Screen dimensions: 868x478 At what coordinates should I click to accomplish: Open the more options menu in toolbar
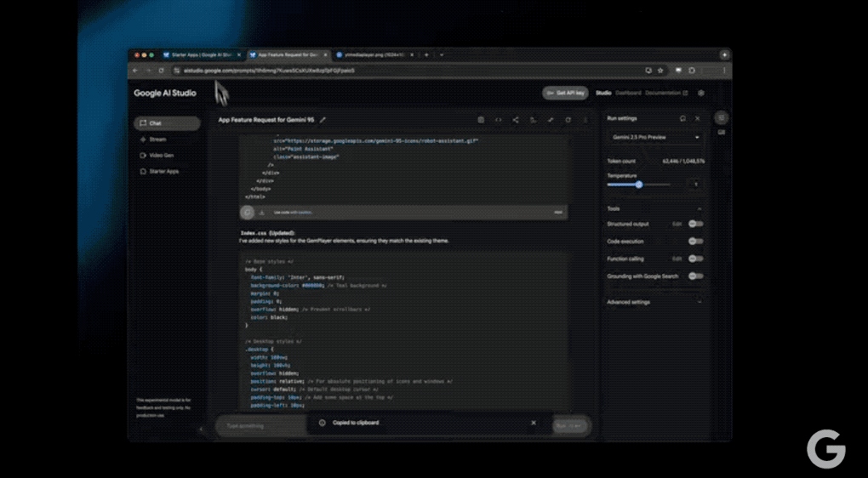click(585, 119)
